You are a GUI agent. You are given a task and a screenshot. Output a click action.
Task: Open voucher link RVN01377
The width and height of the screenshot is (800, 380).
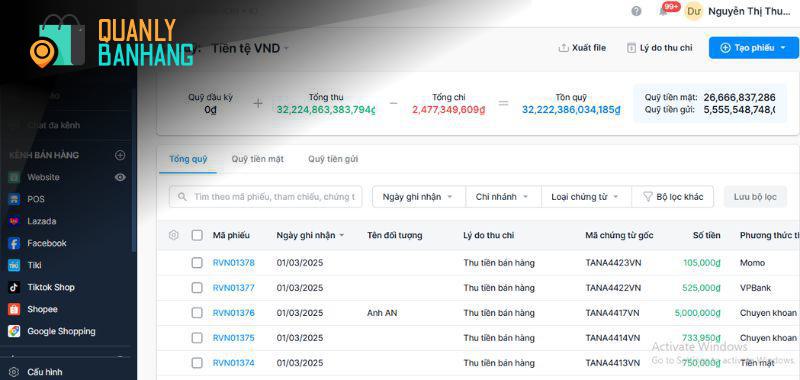pyautogui.click(x=233, y=288)
